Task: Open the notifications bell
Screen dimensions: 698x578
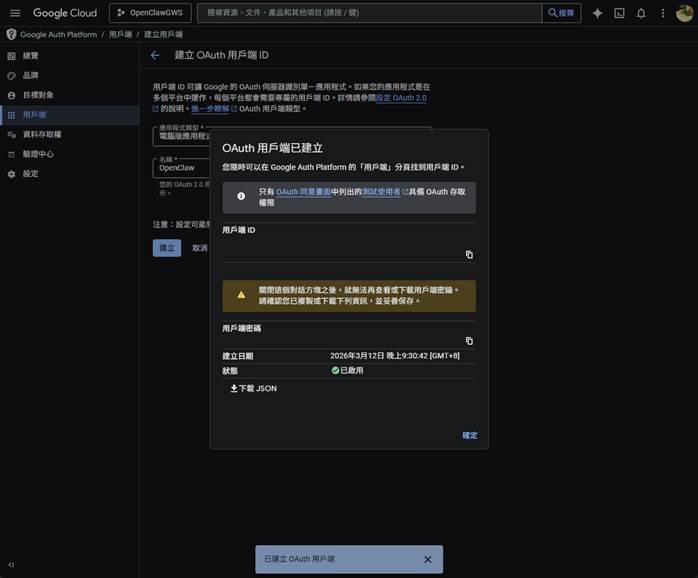Action: (x=641, y=13)
